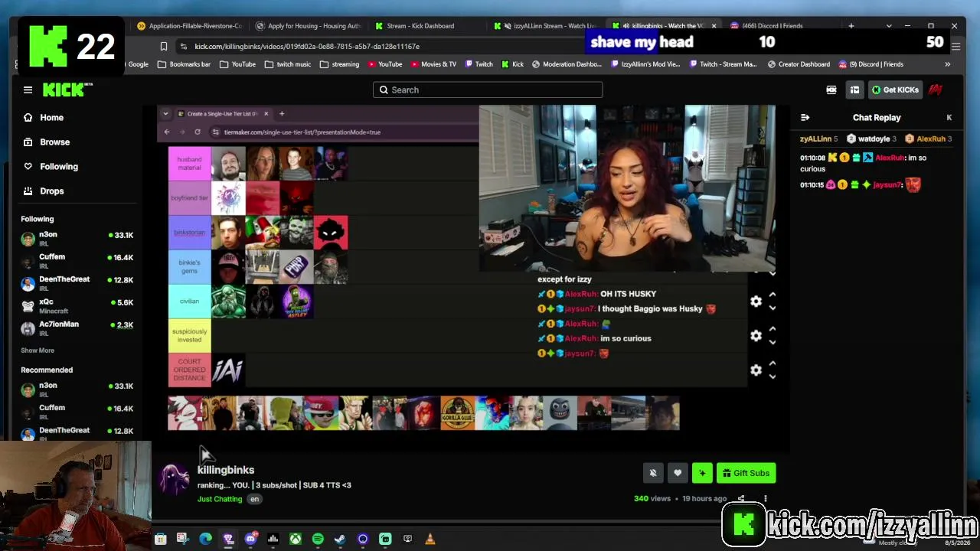Open DeenTheGreat in Following list

[77, 283]
